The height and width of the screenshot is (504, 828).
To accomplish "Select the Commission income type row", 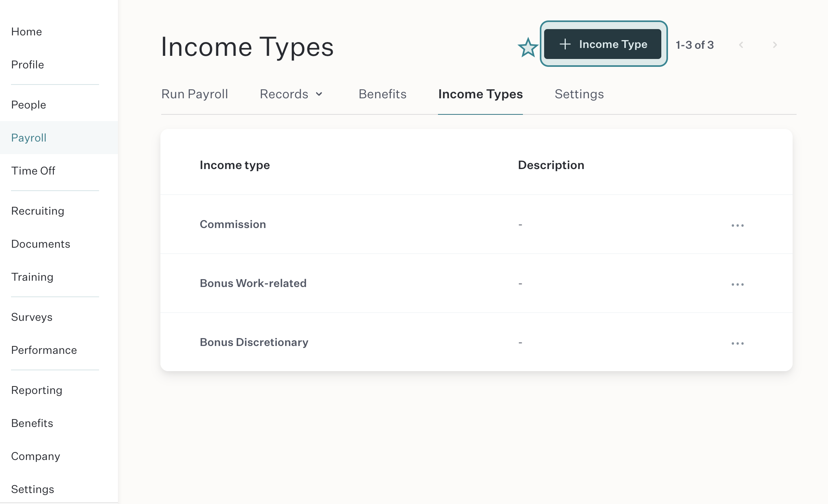I will [x=233, y=224].
